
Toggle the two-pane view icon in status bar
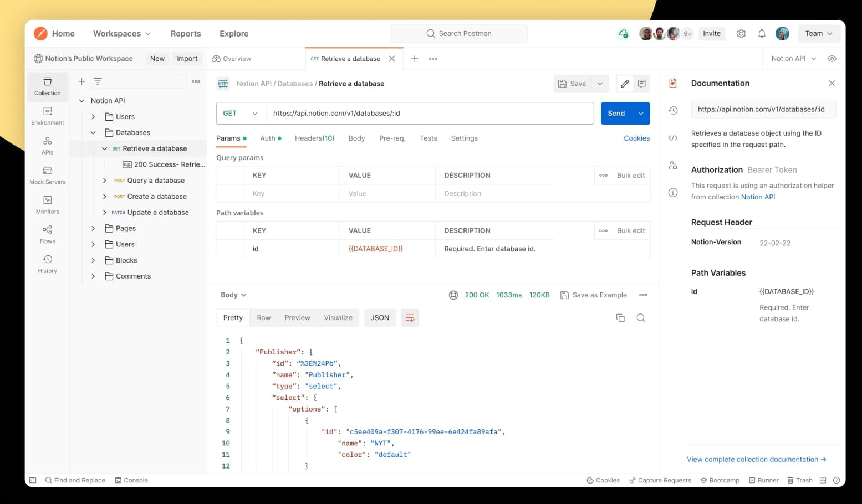click(823, 480)
